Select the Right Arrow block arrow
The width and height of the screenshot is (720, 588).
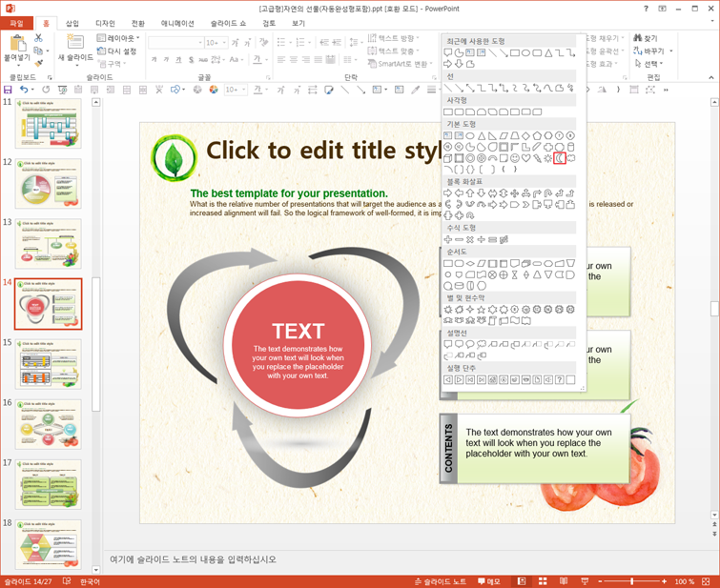[447, 193]
